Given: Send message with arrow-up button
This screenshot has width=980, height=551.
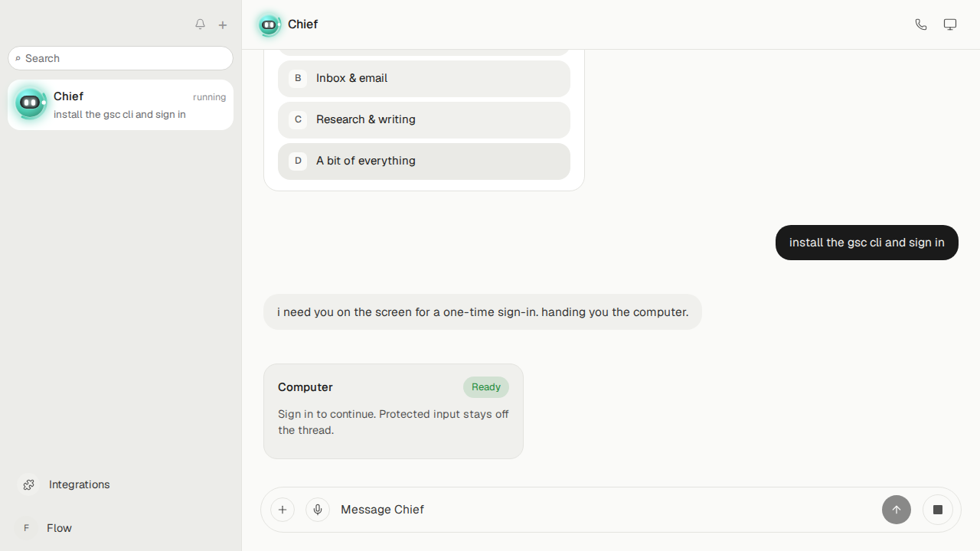Looking at the screenshot, I should [x=897, y=510].
